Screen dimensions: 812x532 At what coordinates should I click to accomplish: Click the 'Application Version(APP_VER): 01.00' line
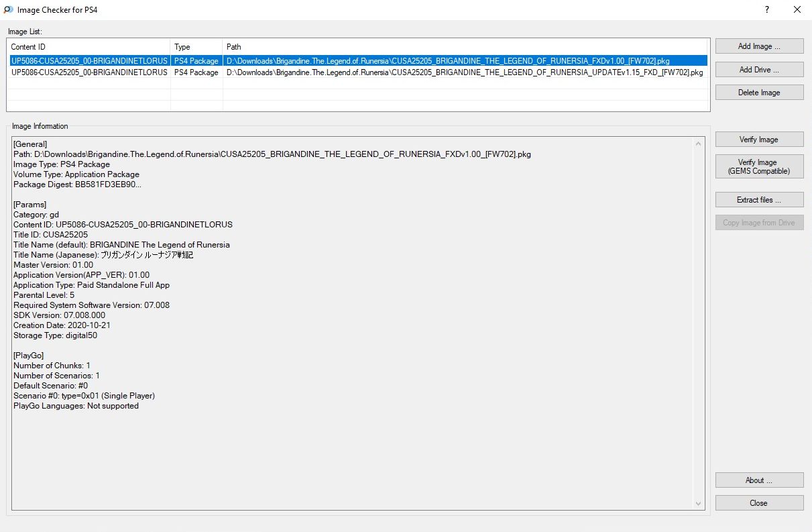(82, 275)
